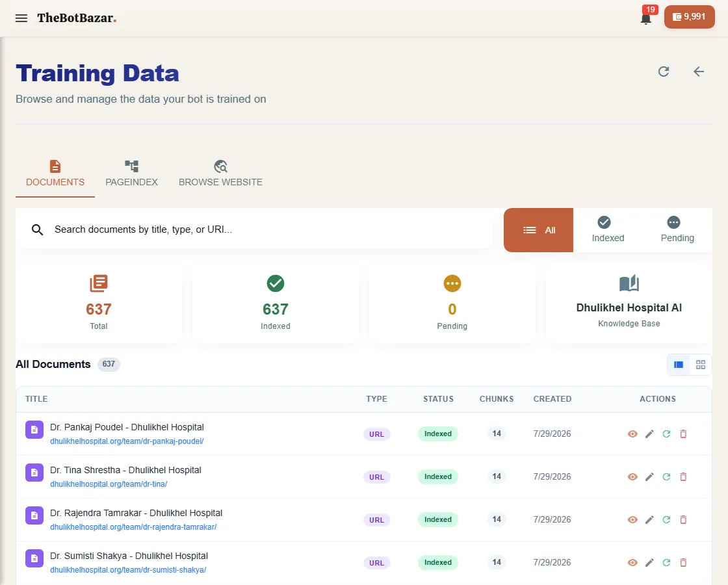The image size is (728, 585).
Task: View the Dr. Tina Shrestha document
Action: click(632, 477)
